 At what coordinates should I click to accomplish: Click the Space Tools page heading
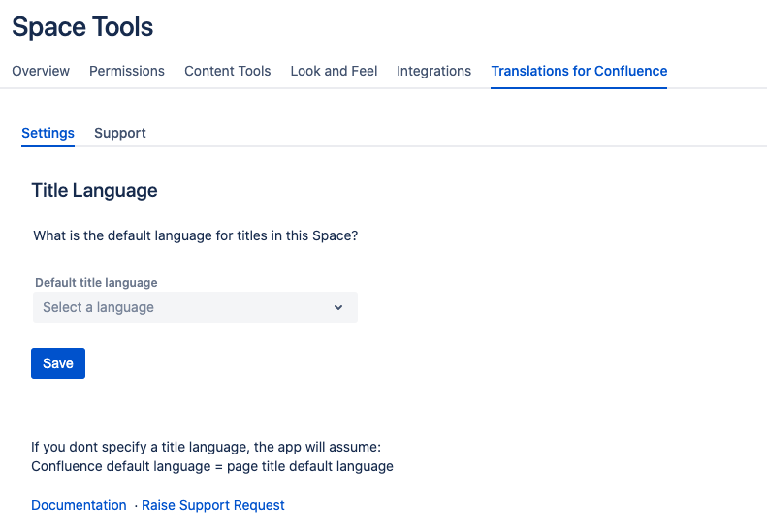point(82,26)
